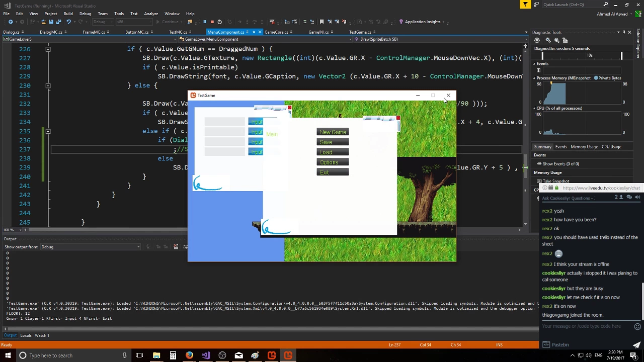
Task: Collapse the Events graph section
Action: [535, 64]
